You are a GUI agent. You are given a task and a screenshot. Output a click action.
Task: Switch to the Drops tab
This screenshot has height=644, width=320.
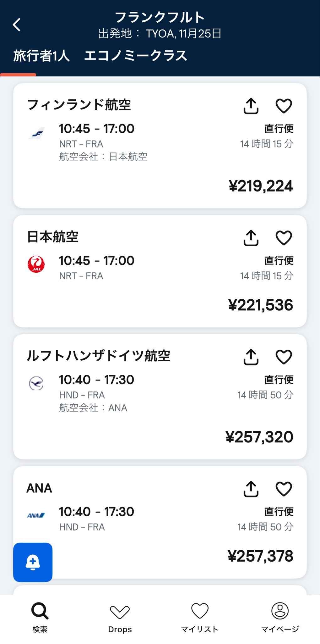coord(120,618)
